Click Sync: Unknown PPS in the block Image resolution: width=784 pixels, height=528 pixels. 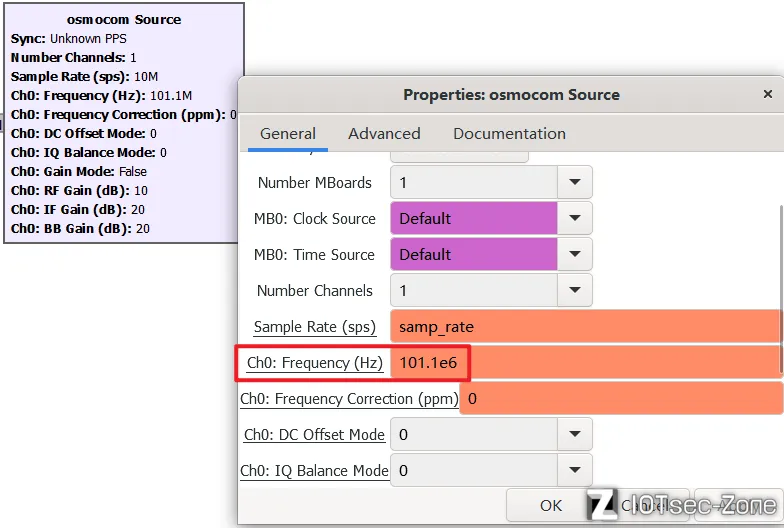click(x=68, y=38)
